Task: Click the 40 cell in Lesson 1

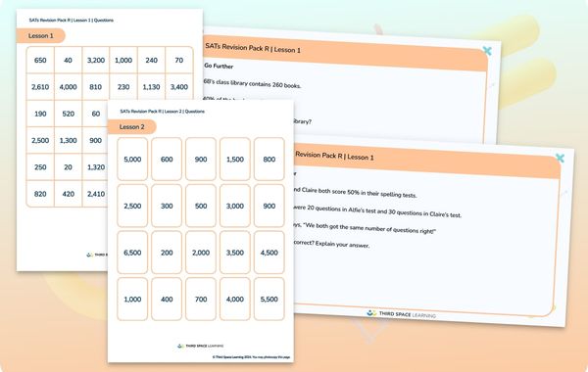Action: pyautogui.click(x=68, y=60)
